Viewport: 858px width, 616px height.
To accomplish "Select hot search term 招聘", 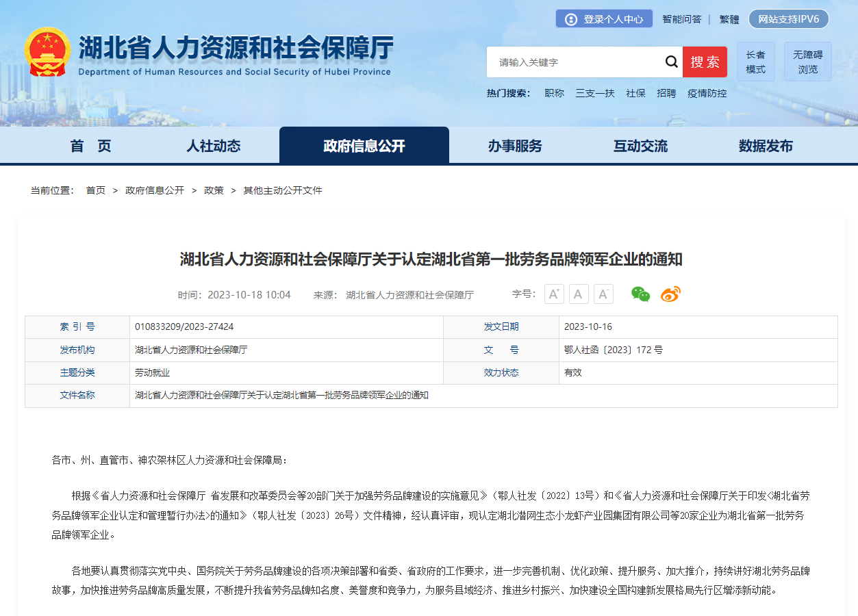I will pyautogui.click(x=666, y=93).
